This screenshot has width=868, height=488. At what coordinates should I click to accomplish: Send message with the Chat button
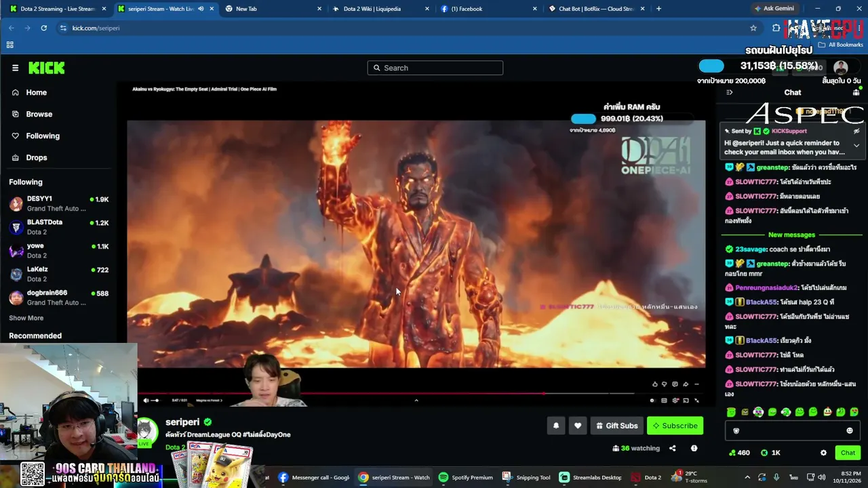(x=848, y=453)
